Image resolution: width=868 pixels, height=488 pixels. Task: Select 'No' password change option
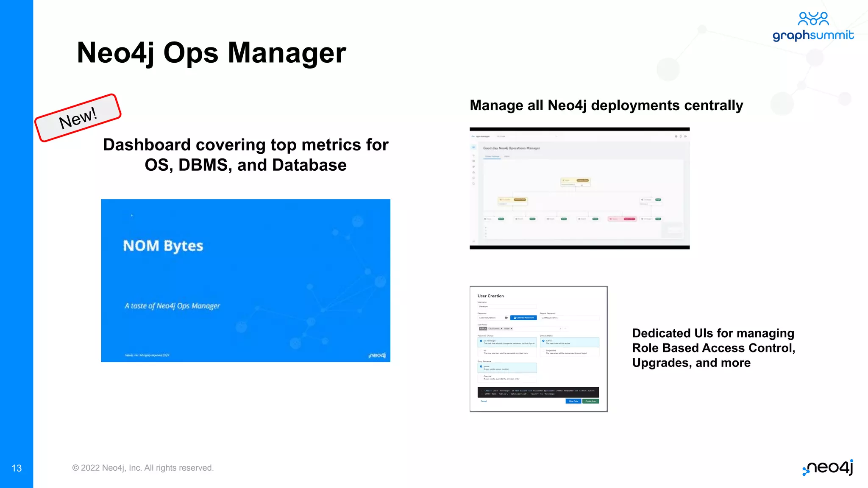click(x=507, y=352)
